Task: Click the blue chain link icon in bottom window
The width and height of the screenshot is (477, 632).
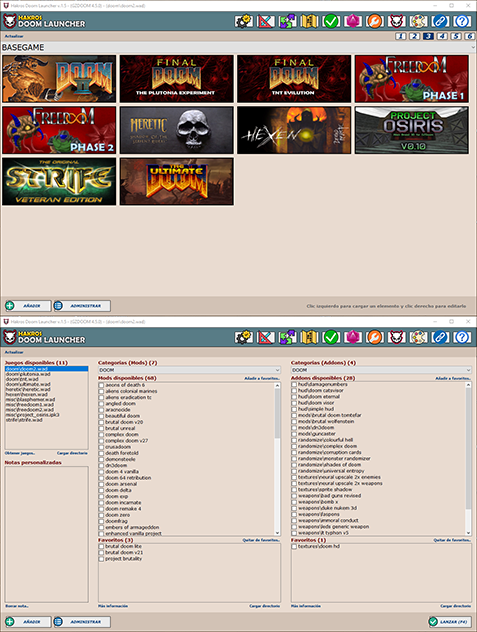Action: pyautogui.click(x=440, y=337)
